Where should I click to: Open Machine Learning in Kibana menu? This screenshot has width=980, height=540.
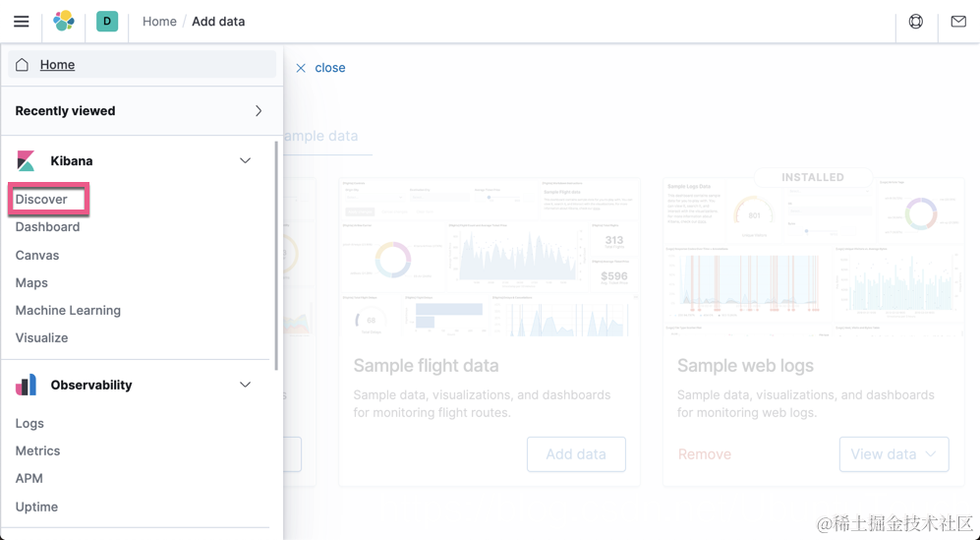68,311
